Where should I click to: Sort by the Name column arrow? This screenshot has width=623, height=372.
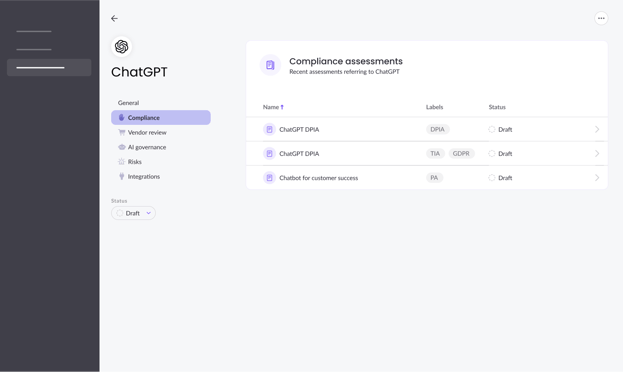click(282, 107)
